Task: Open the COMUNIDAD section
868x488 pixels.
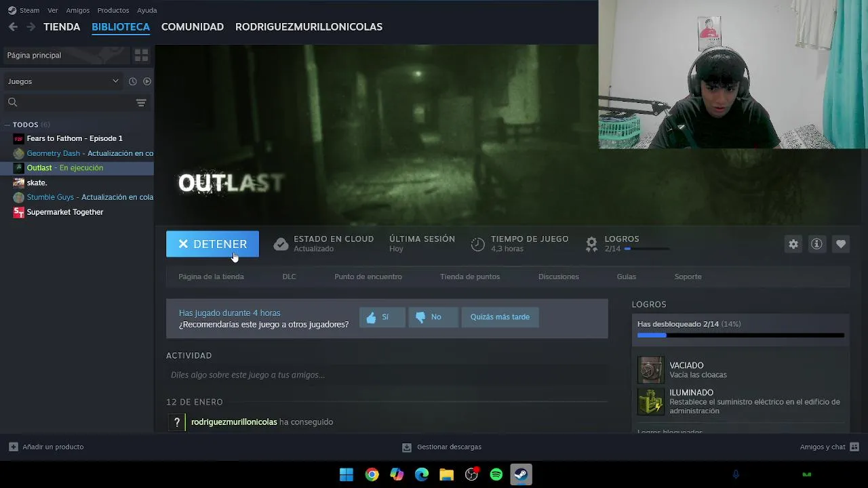Action: tap(193, 26)
